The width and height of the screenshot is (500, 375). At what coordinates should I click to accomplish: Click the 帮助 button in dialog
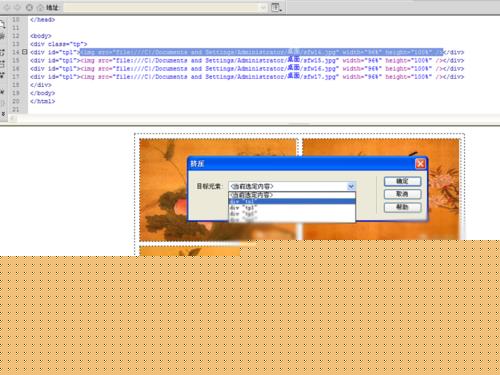(x=402, y=207)
